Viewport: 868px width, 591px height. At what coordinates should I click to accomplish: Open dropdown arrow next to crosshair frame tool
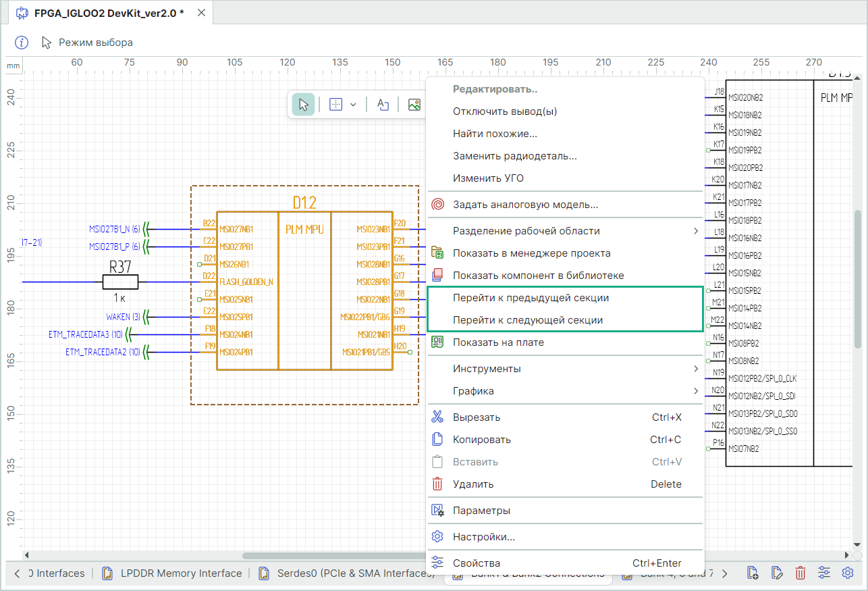pyautogui.click(x=353, y=105)
